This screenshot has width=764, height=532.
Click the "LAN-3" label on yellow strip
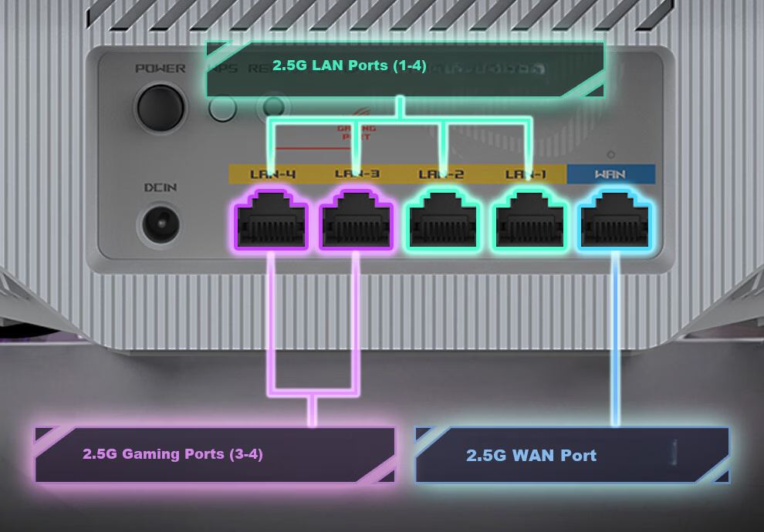click(x=357, y=173)
